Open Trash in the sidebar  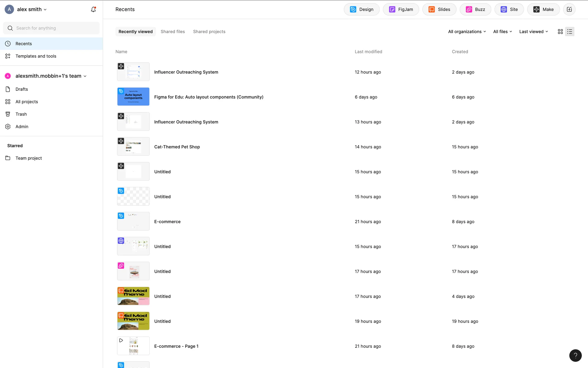click(21, 114)
